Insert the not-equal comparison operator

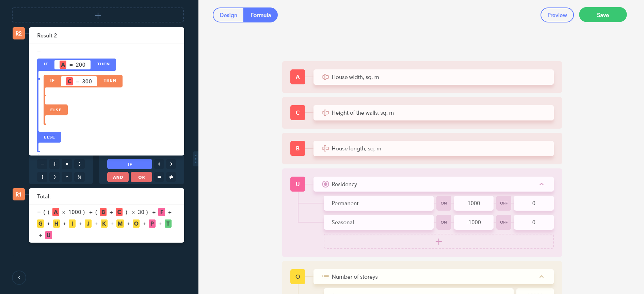(171, 177)
